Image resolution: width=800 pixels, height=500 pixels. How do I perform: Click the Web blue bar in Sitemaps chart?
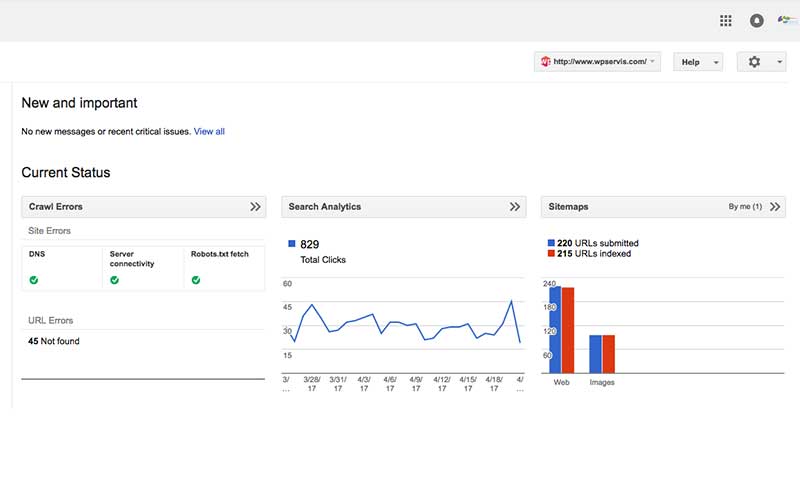pos(555,329)
